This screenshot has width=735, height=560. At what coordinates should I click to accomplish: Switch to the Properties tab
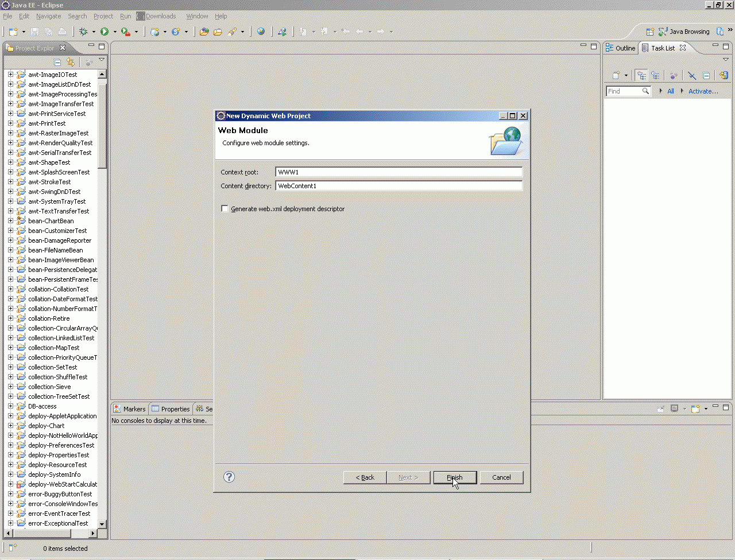tap(171, 409)
